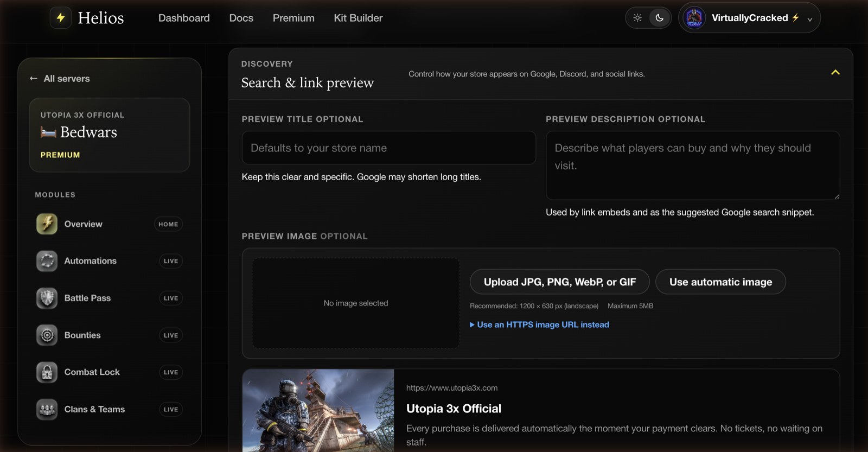Image resolution: width=868 pixels, height=452 pixels.
Task: Focus the Preview Description text area
Action: point(693,165)
